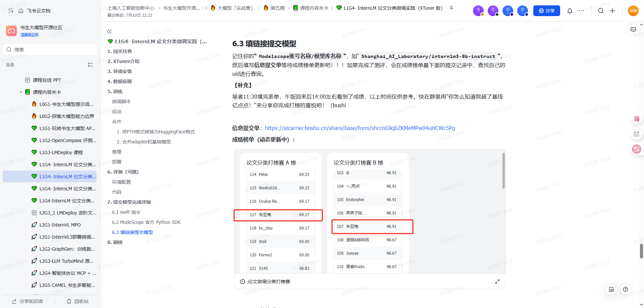644x308 pixels.
Task: Open the widgets grid icon on right
Action: [x=636, y=134]
